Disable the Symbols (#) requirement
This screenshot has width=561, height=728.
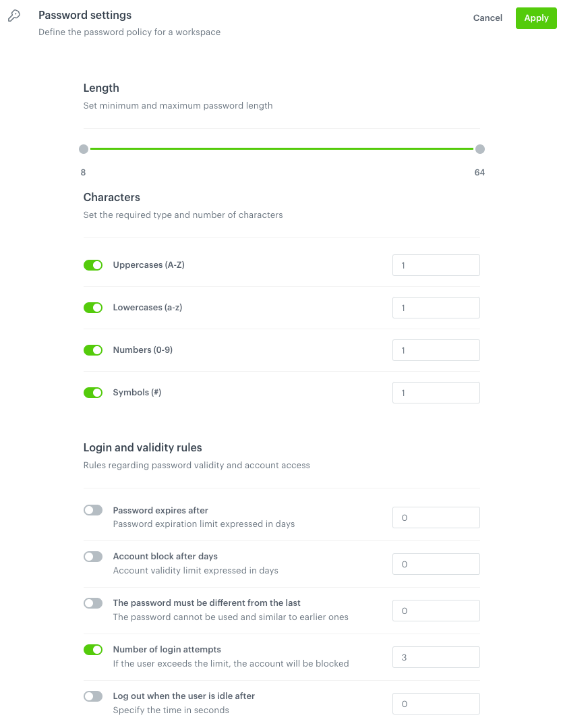(x=93, y=392)
